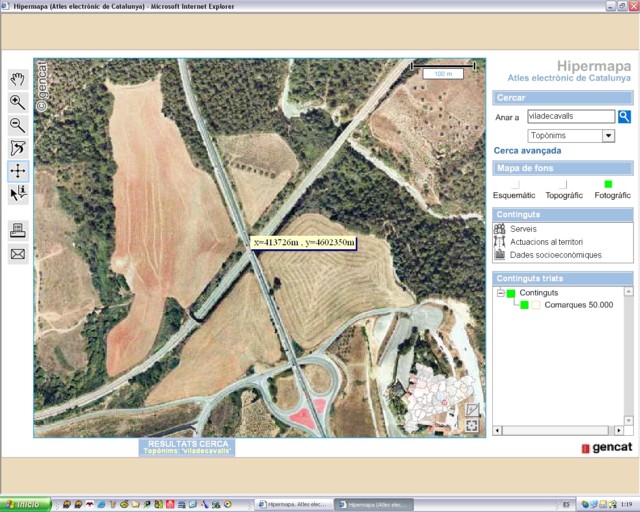Activate the zoom in magnifier tool

[18, 102]
